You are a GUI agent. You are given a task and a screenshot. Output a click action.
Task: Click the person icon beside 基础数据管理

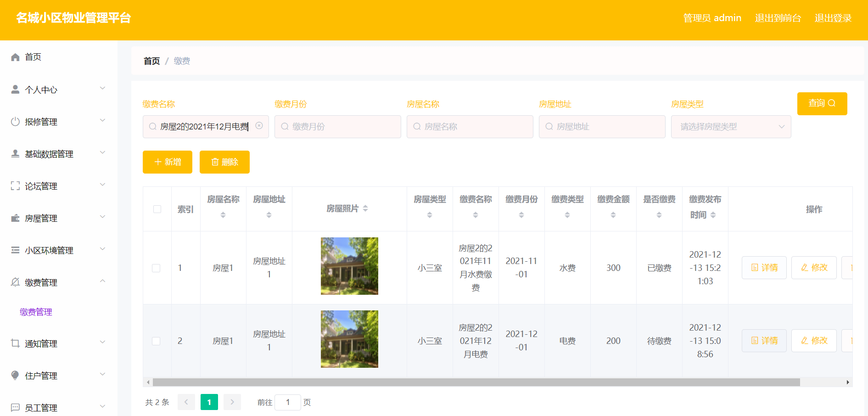point(15,154)
